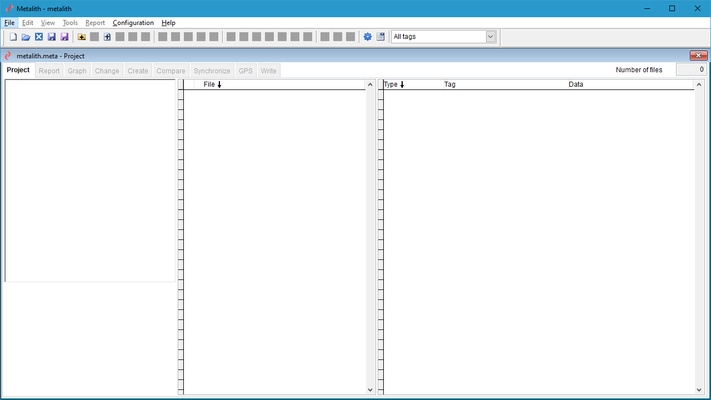The width and height of the screenshot is (711, 400).
Task: Sort by the File column header
Action: tap(212, 84)
